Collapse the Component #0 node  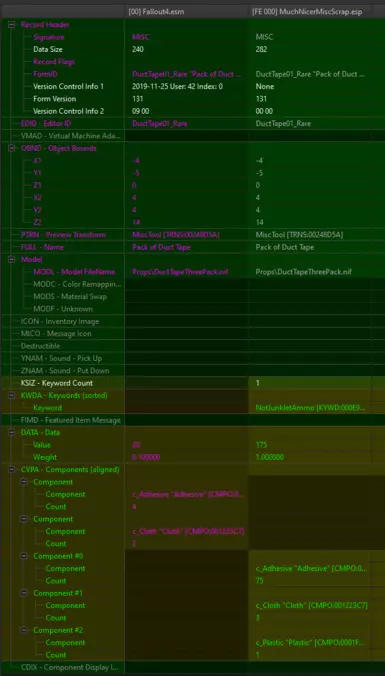pos(24,556)
